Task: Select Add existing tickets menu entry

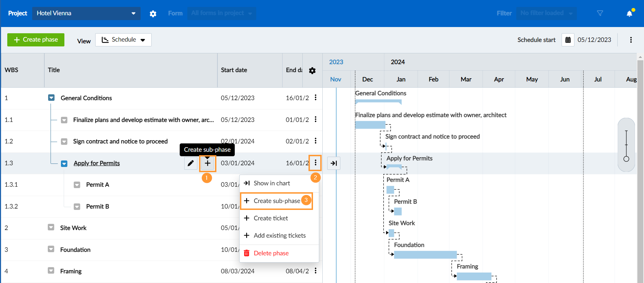Action: point(279,236)
